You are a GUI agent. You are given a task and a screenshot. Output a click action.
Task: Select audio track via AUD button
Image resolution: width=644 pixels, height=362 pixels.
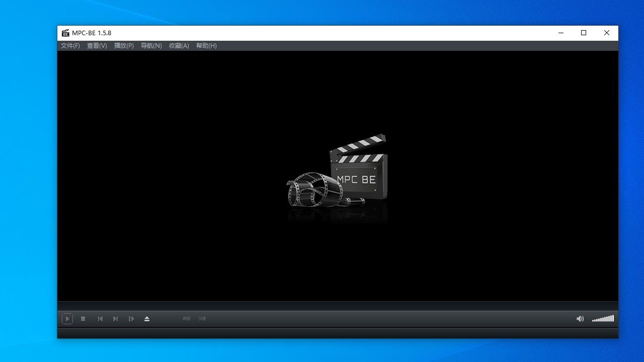[x=187, y=319]
